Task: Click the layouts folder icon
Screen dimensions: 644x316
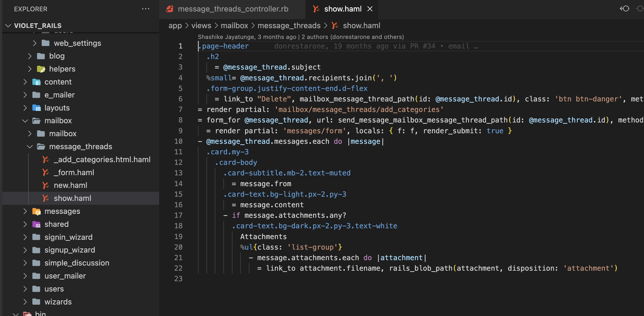Action: point(36,108)
